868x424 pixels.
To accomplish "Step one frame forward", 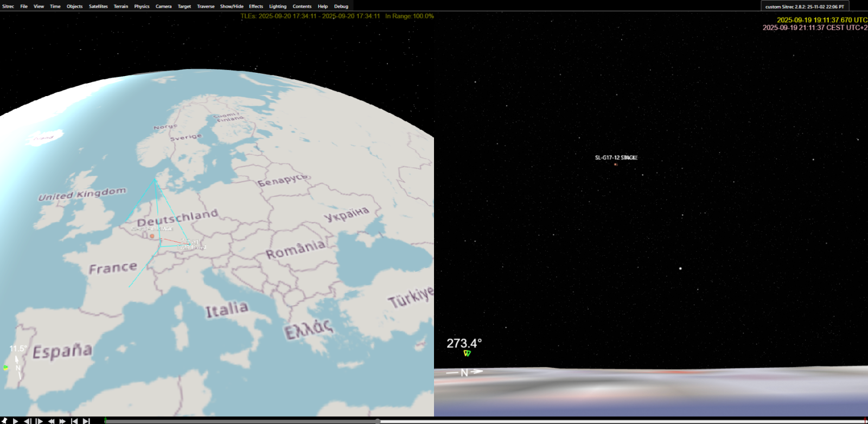I will (x=39, y=421).
